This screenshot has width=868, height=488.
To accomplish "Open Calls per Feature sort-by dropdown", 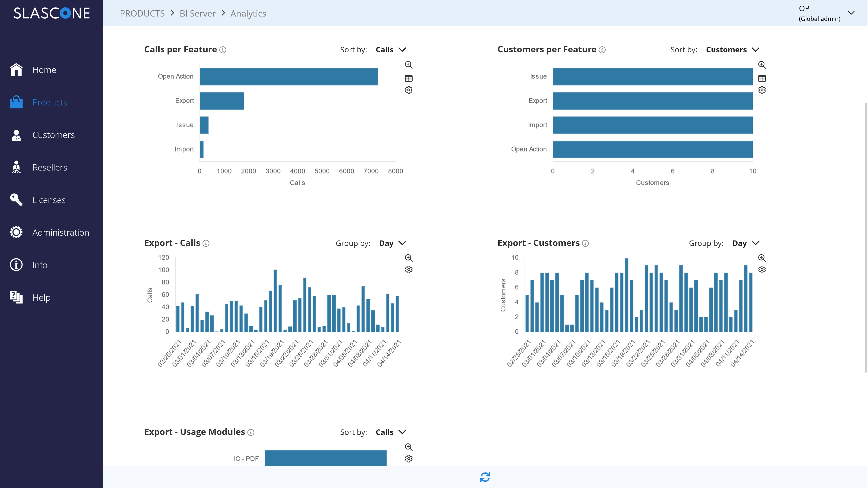I will click(391, 50).
